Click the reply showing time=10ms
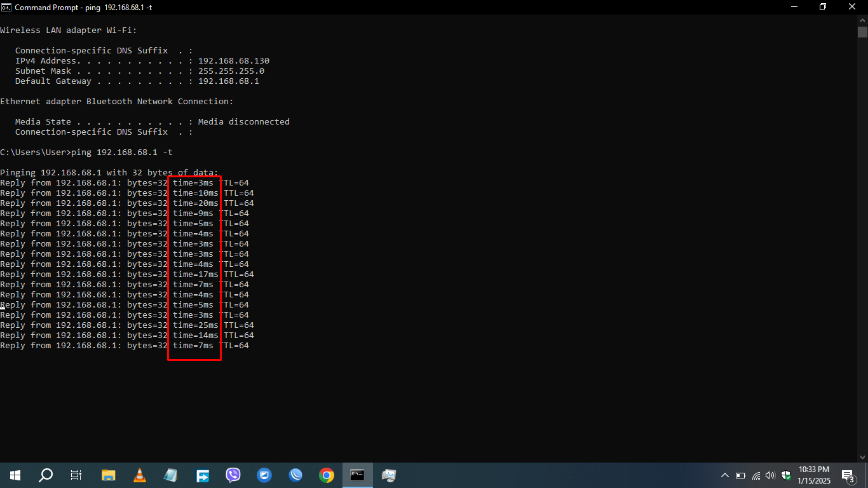Screen dimensions: 868x488 pos(127,193)
